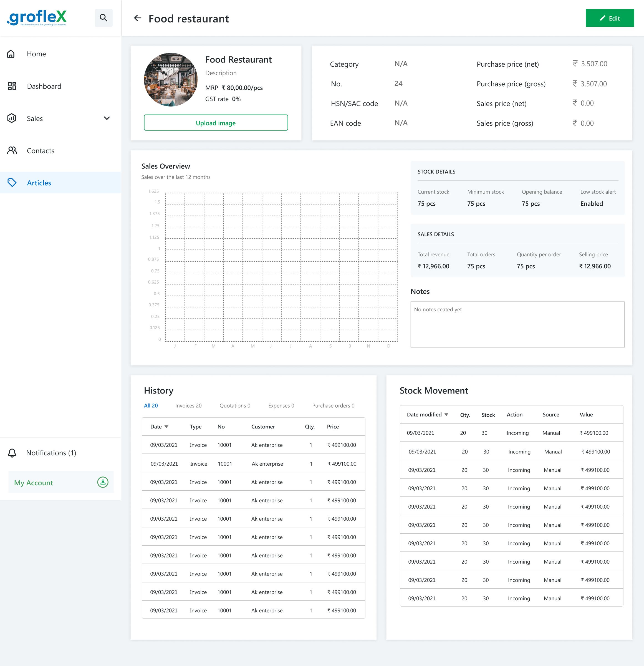
Task: Open the Dashboard panel icon
Action: click(12, 86)
